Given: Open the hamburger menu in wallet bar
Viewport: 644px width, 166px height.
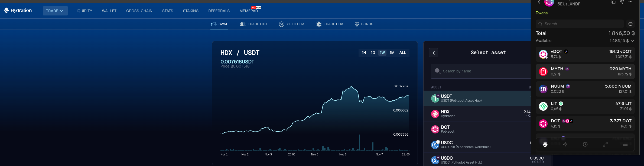Looking at the screenshot, I should [625, 144].
